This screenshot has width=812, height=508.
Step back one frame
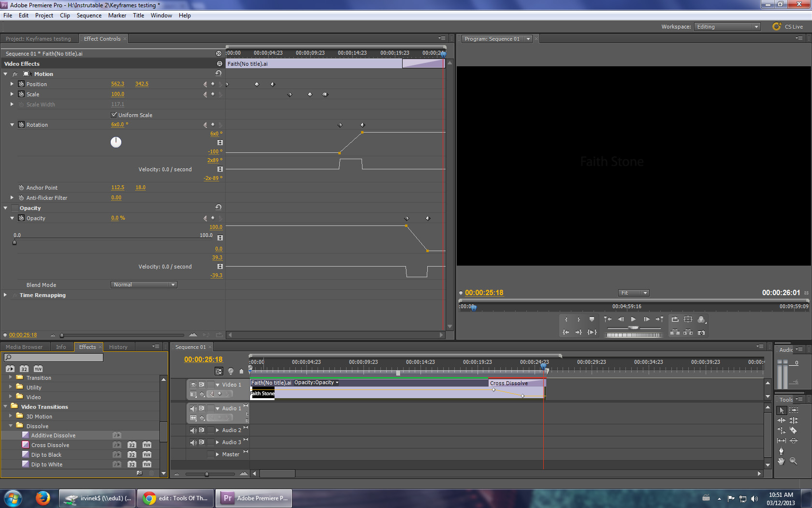click(621, 319)
